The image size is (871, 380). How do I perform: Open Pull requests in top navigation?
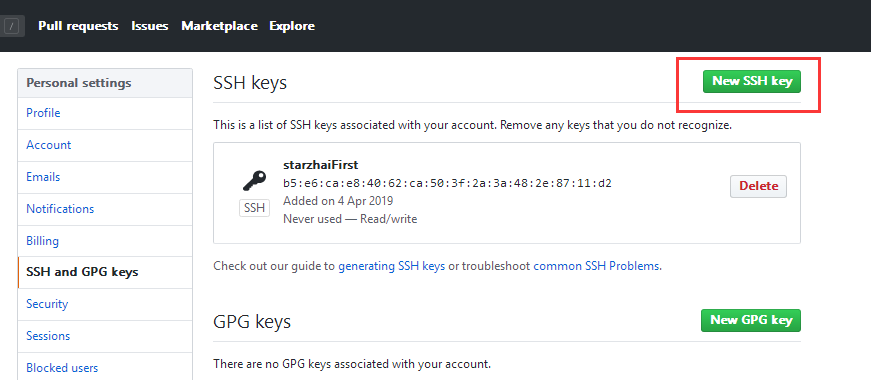point(78,26)
